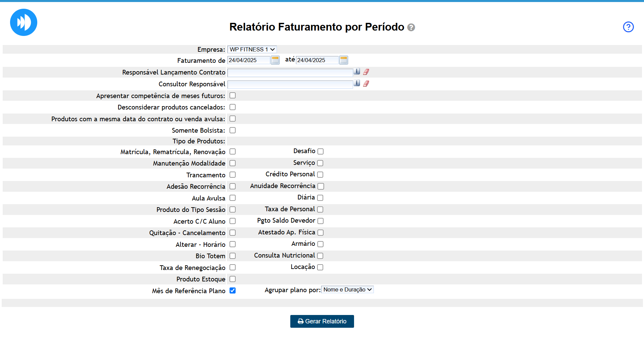Uncheck 'Mês de Referência Plano' checkbox
Screen dimensions: 644x362
pos(233,290)
